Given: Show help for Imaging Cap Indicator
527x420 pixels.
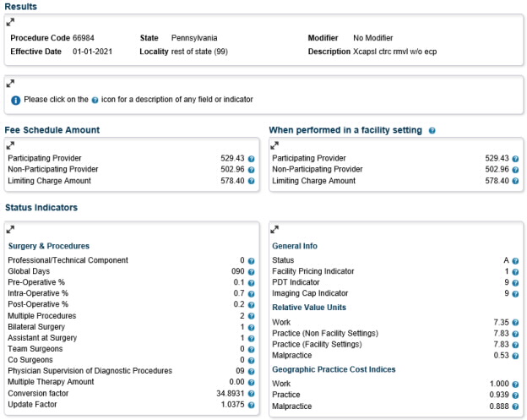Looking at the screenshot, I should (516, 293).
